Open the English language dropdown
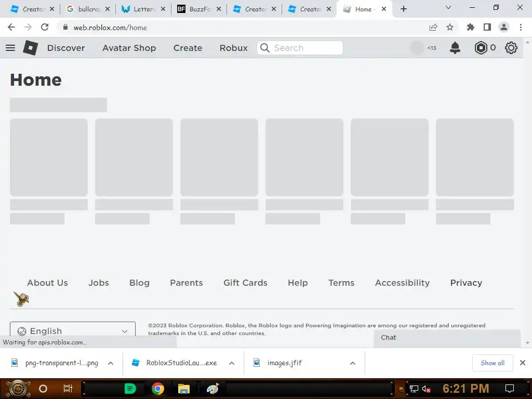The image size is (532, 399). point(73,330)
